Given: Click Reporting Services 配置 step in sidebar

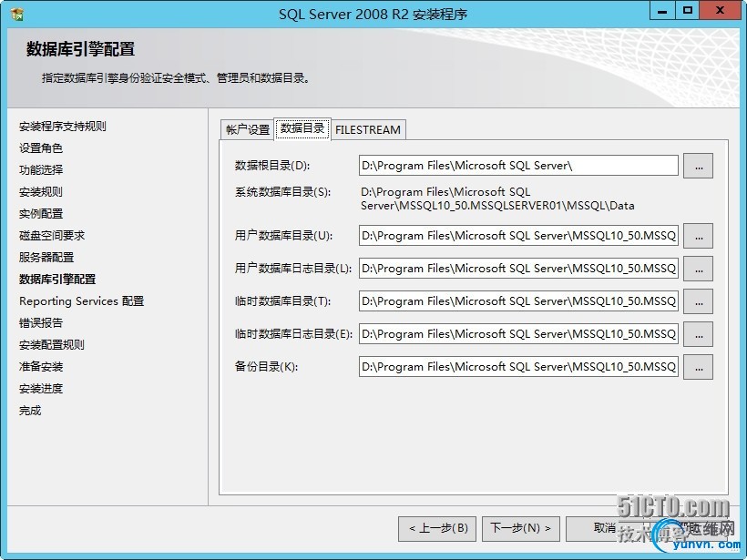Looking at the screenshot, I should pos(81,301).
